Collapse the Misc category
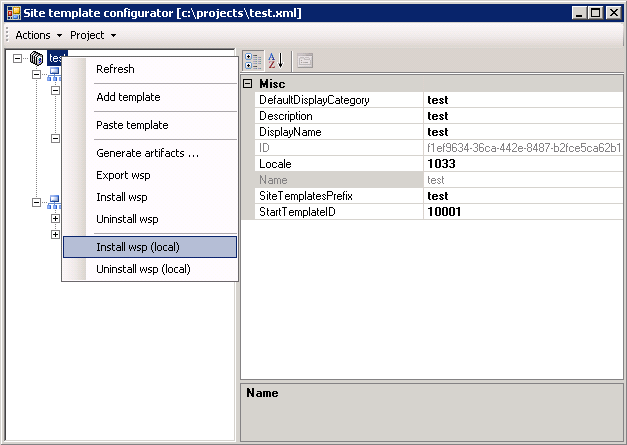 point(248,84)
